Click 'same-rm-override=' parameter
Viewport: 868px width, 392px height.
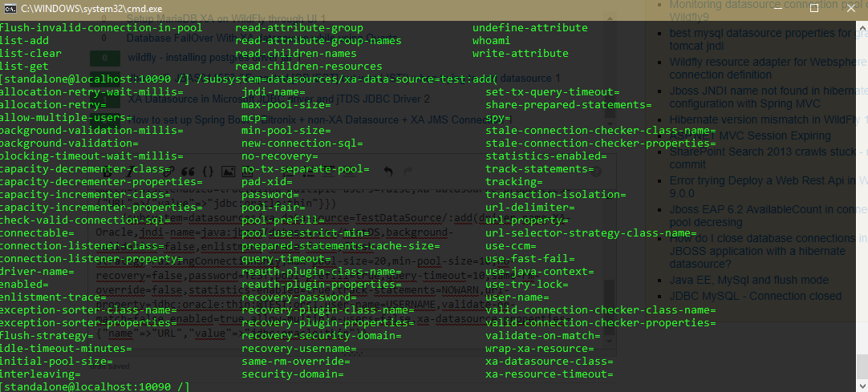coord(295,362)
